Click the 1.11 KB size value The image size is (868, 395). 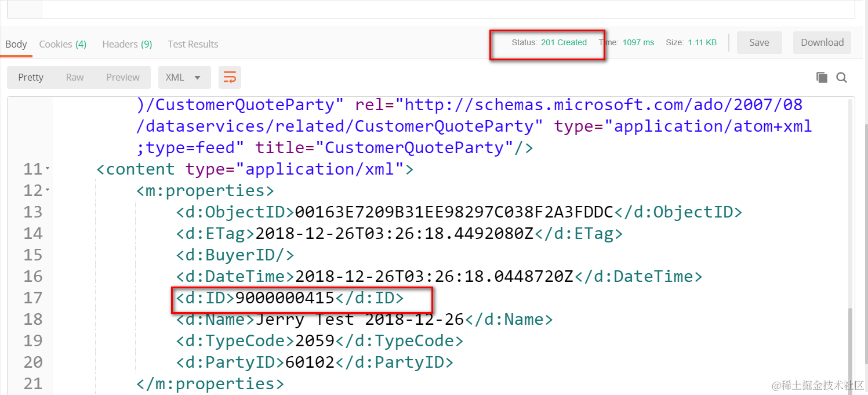[x=702, y=42]
